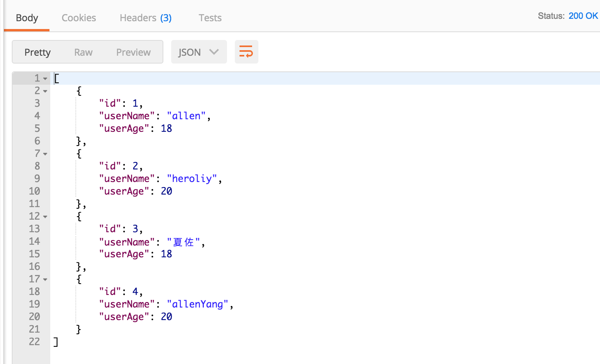Click the "夏佐" userName value

click(183, 242)
